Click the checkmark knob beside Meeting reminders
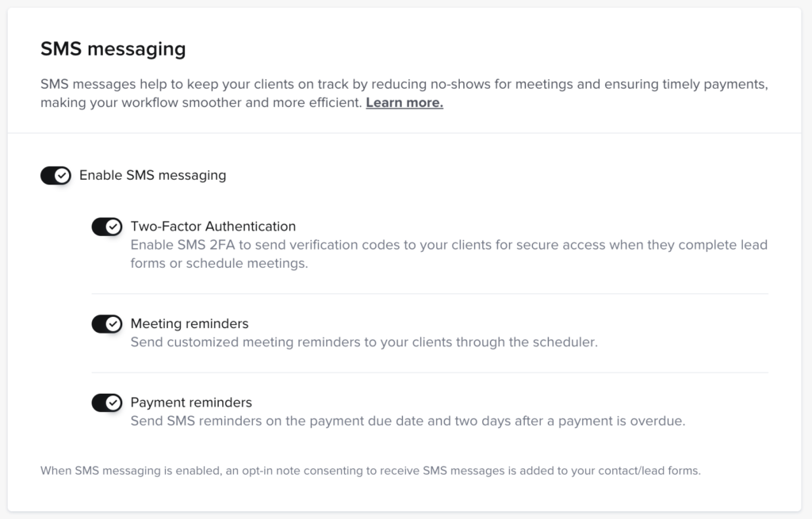Image resolution: width=812 pixels, height=519 pixels. pyautogui.click(x=113, y=323)
